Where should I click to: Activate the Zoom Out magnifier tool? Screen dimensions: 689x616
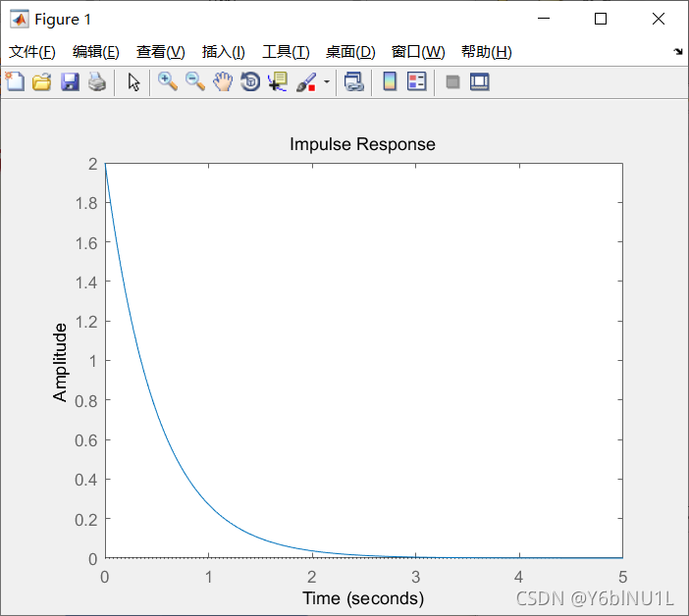195,81
